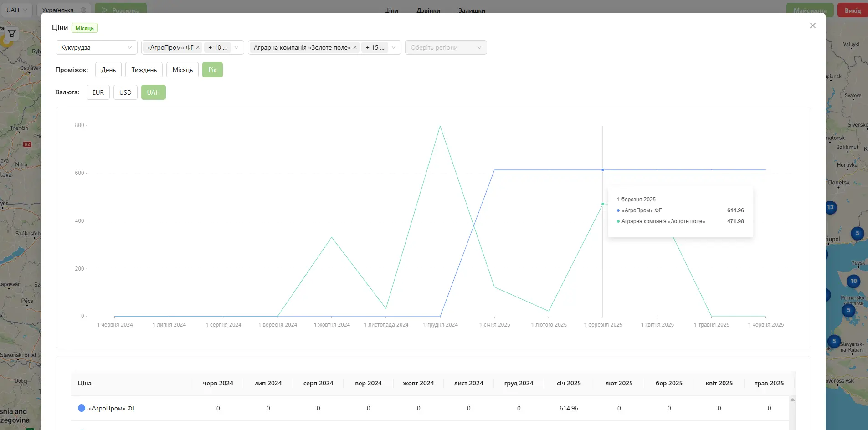Click the квіт 2025 column header
This screenshot has width=868, height=430.
(x=719, y=383)
